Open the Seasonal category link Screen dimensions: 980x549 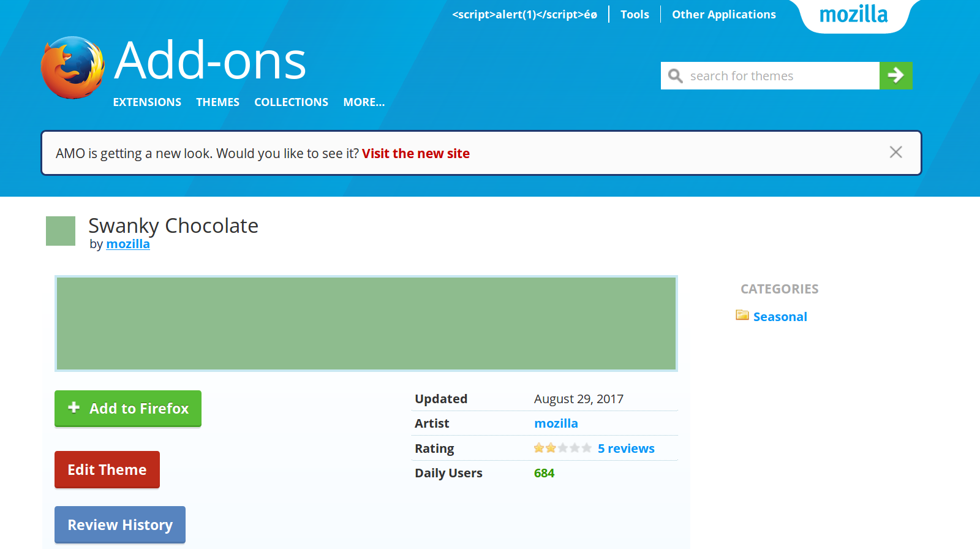coord(780,317)
